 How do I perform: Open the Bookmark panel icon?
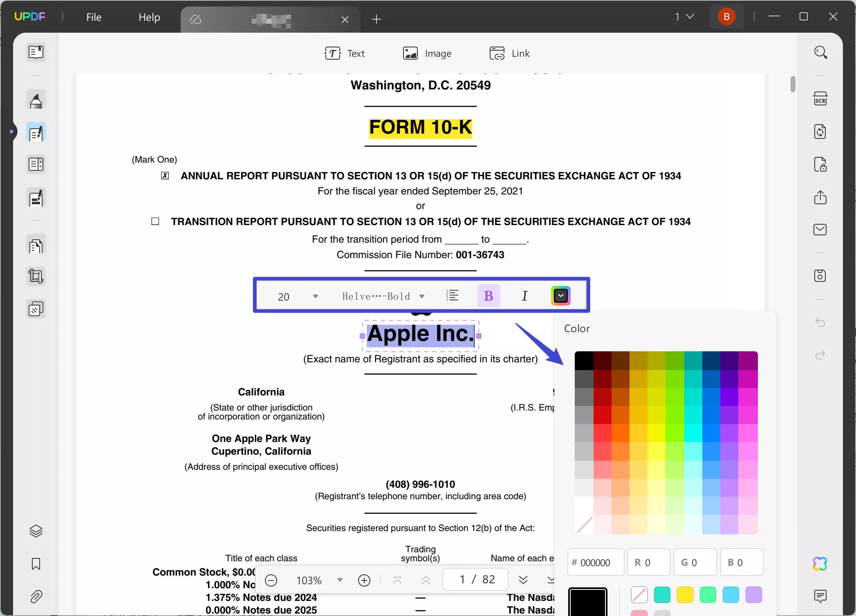click(36, 564)
